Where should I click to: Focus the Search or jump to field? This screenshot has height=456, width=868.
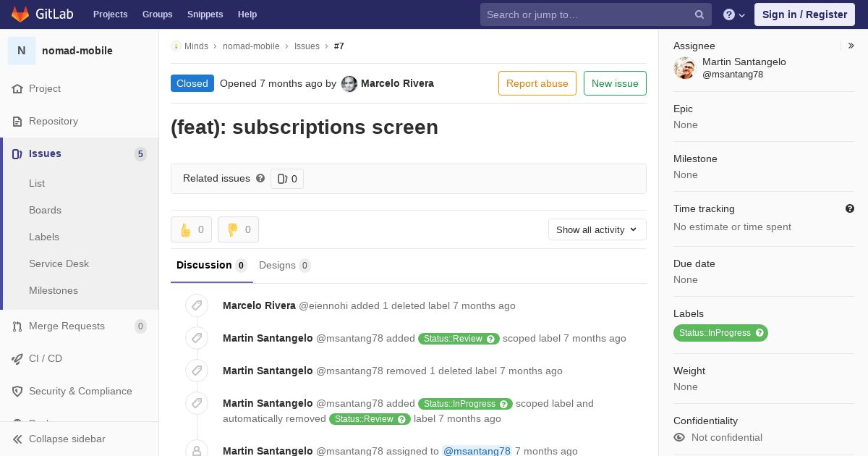click(596, 14)
